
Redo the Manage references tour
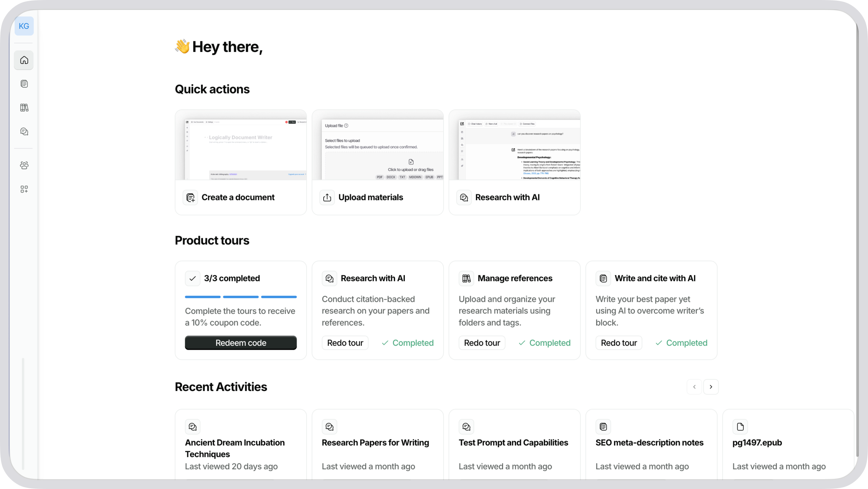(x=482, y=343)
